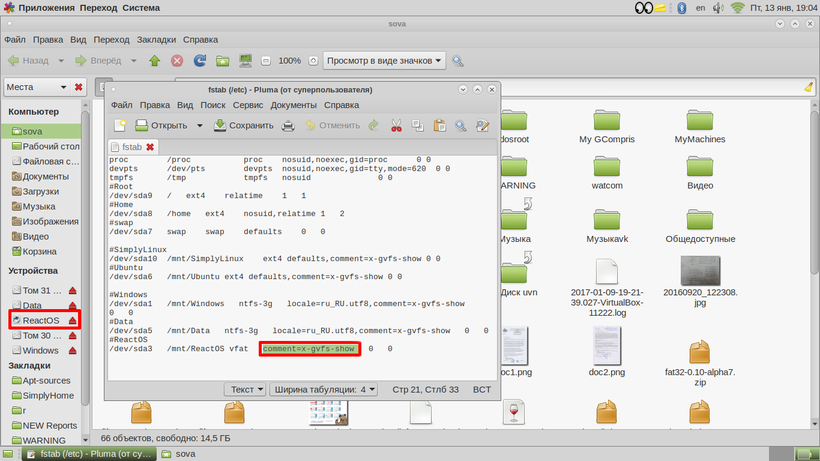This screenshot has width=820, height=461.
Task: Open the Apt-sources bookmark
Action: click(x=41, y=381)
